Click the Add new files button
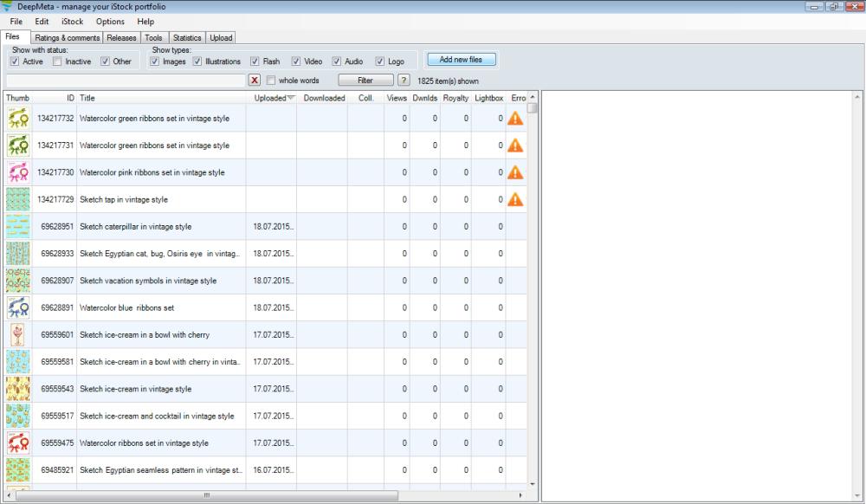 (462, 59)
